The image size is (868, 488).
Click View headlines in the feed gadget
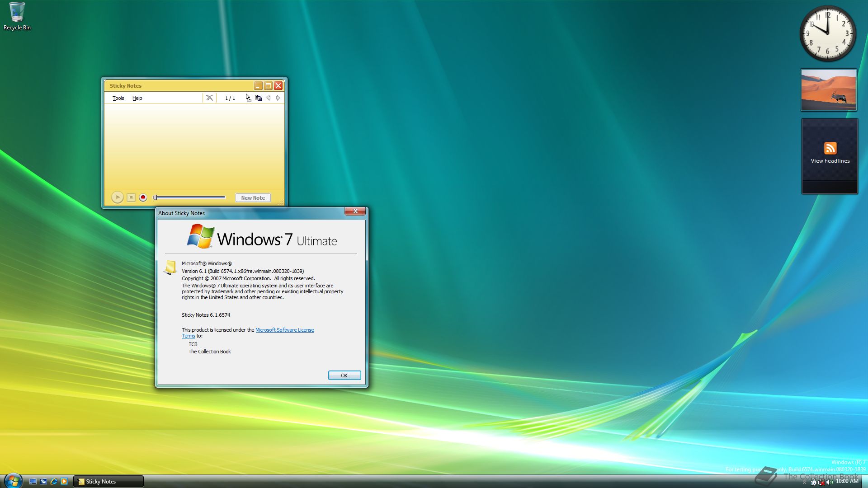(x=830, y=161)
